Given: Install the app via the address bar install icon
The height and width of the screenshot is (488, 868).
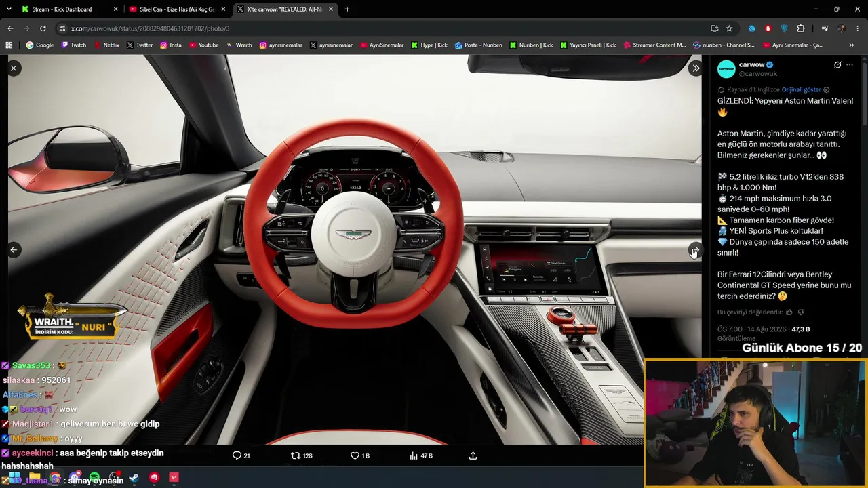Looking at the screenshot, I should click(714, 28).
